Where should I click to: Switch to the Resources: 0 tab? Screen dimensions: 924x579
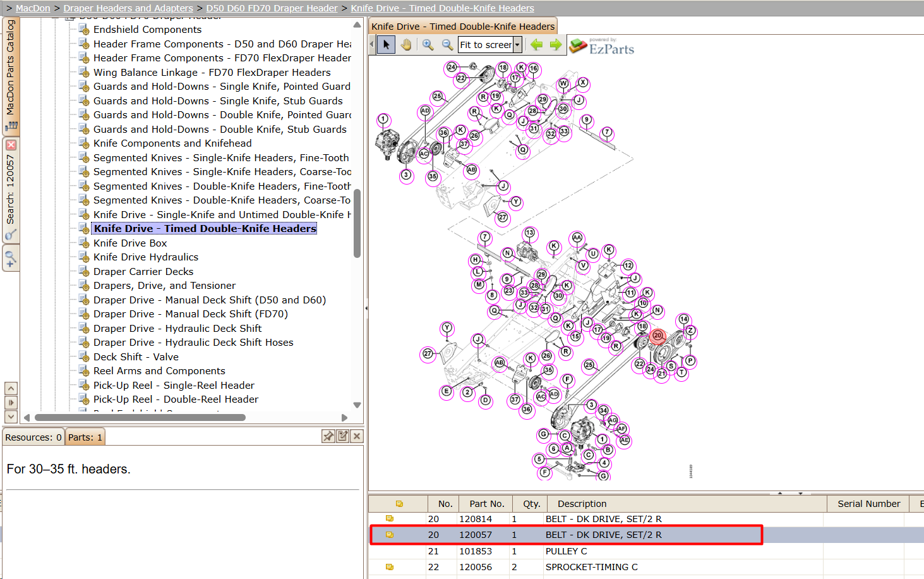(x=33, y=437)
